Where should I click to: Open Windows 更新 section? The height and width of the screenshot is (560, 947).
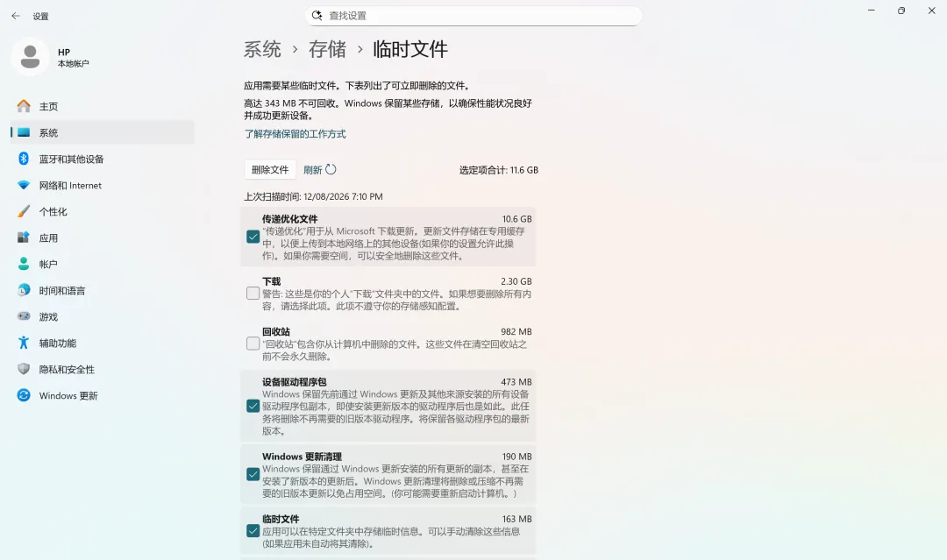coord(103,395)
